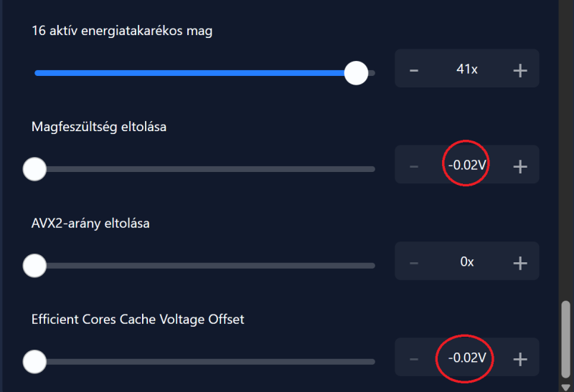Decrease the 16 aktív energiatakarékos mag multiplier
The width and height of the screenshot is (574, 392).
(x=414, y=70)
